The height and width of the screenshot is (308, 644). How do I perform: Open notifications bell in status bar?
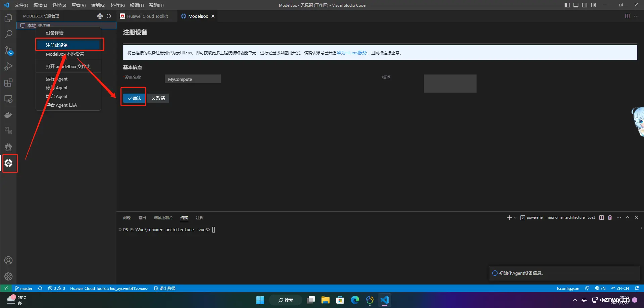coord(637,288)
